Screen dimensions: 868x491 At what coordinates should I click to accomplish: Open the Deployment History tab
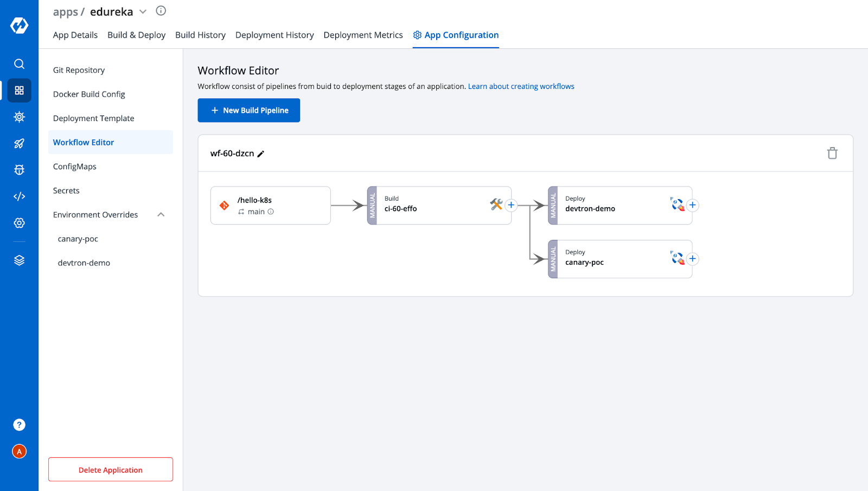point(275,35)
